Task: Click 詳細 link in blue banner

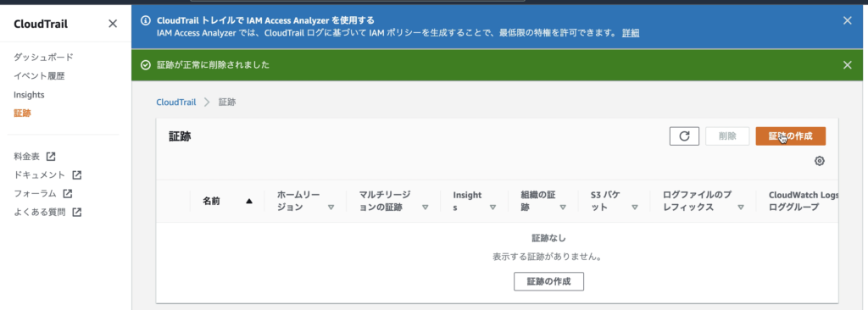Action: (x=631, y=33)
